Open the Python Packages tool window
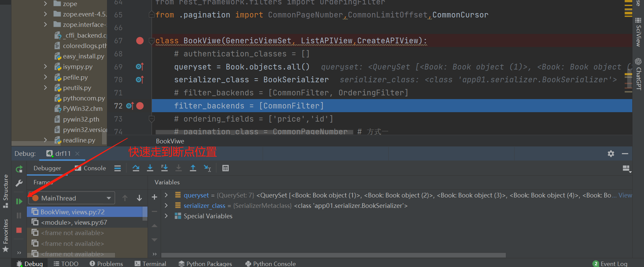The height and width of the screenshot is (267, 644). click(205, 264)
